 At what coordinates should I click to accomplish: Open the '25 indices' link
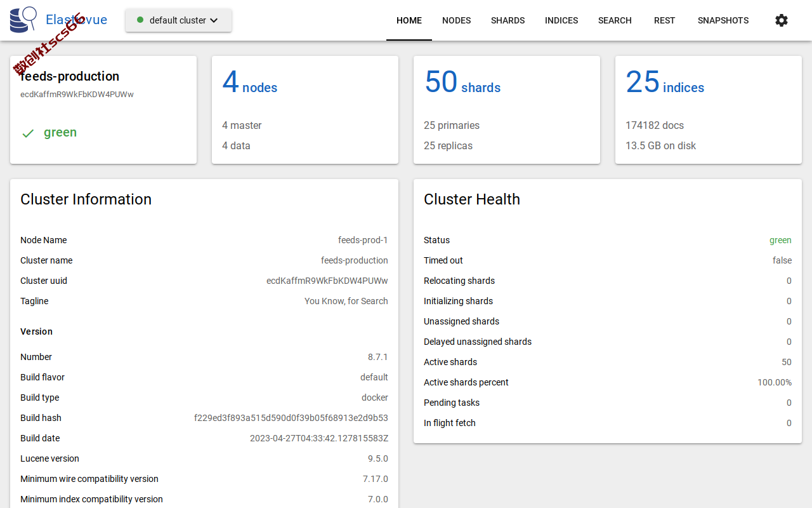[x=665, y=83]
